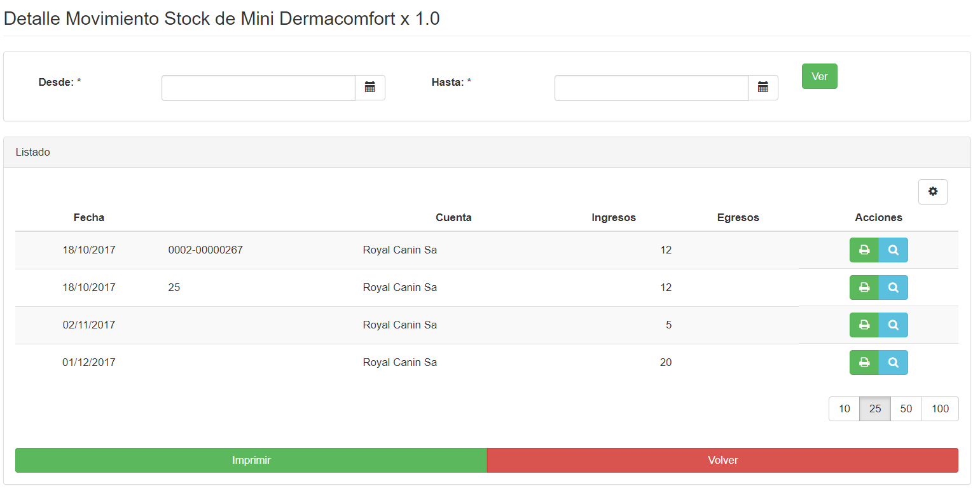Screen dimensions: 980x493
Task: Sort by the Cuenta column header
Action: pyautogui.click(x=453, y=217)
